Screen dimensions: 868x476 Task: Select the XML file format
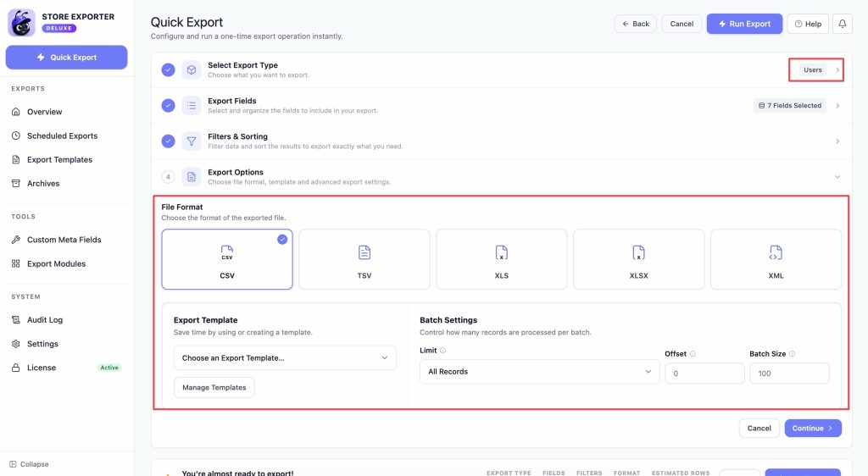click(776, 259)
